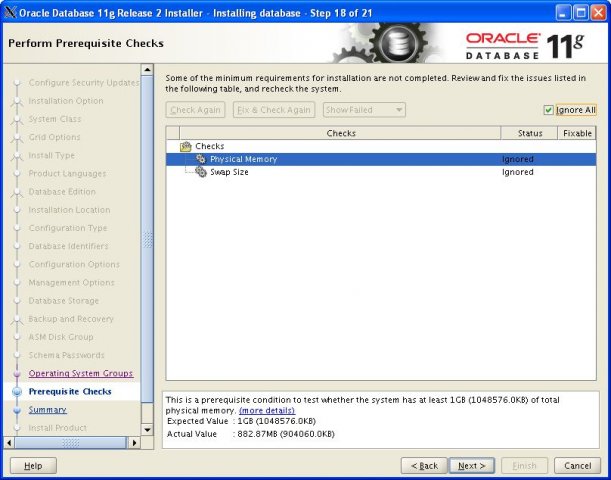Click the Fix & Check Again button
The height and width of the screenshot is (480, 611).
274,110
